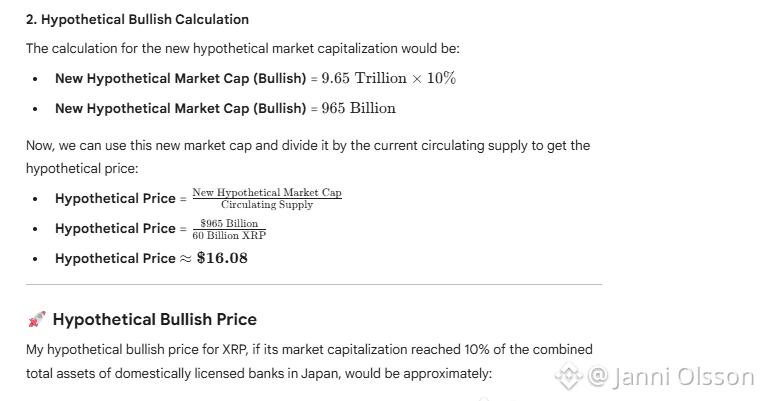Click the rocket emoji icon
Image resolution: width=762 pixels, height=401 pixels.
point(37,320)
